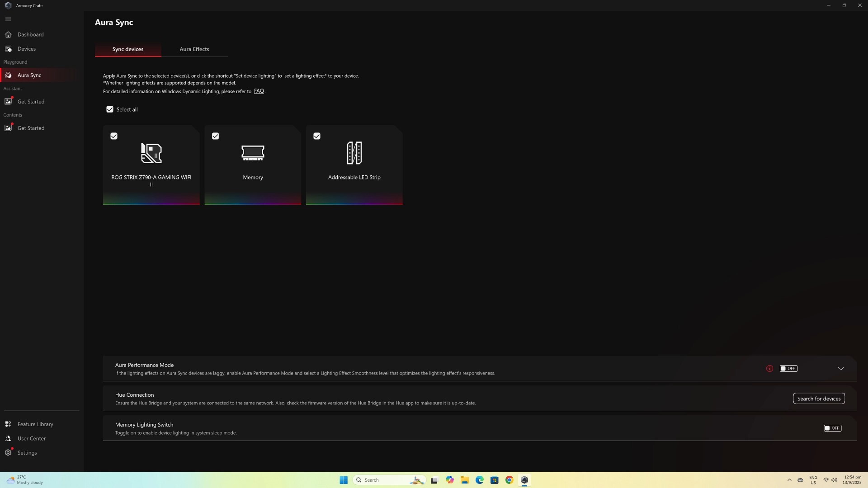Click the Addressable LED Strip icon
868x488 pixels.
pos(354,153)
